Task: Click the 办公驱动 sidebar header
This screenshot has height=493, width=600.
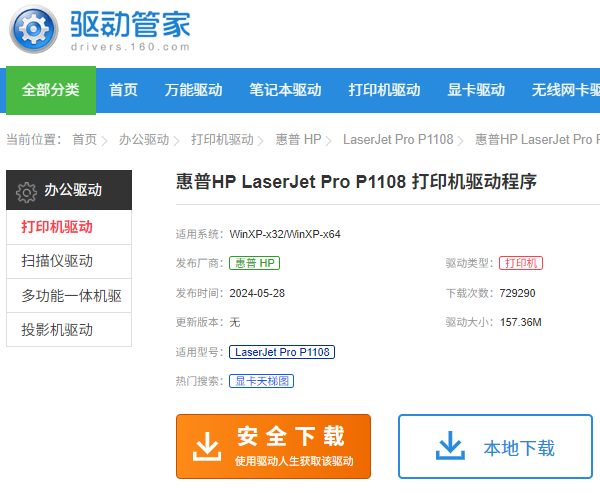Action: 69,190
